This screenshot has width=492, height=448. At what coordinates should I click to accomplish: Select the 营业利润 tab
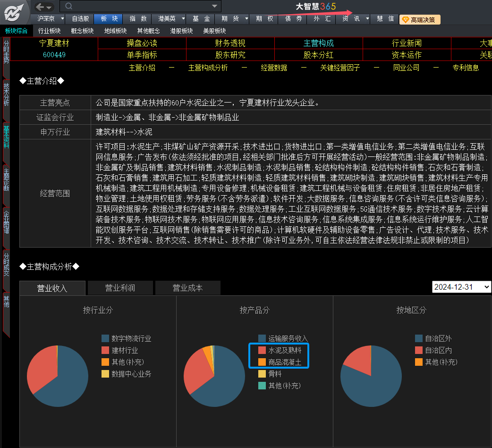coord(120,288)
